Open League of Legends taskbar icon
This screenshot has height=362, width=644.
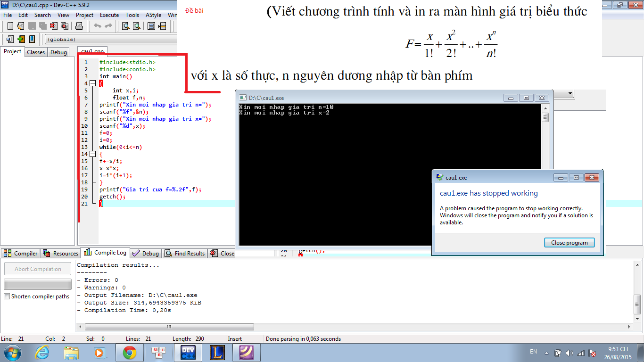[217, 352]
